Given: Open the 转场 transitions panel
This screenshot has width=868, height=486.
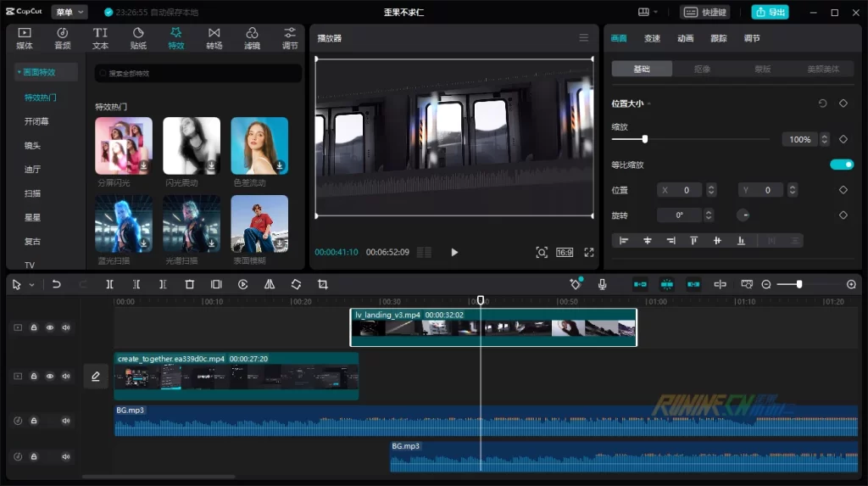Looking at the screenshot, I should [214, 38].
